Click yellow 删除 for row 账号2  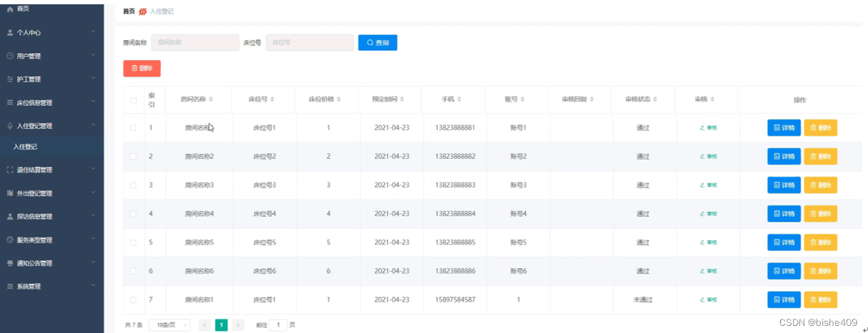[x=820, y=156]
